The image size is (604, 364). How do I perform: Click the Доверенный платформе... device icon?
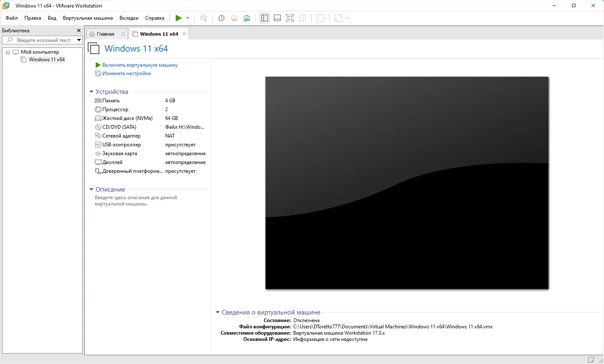98,171
